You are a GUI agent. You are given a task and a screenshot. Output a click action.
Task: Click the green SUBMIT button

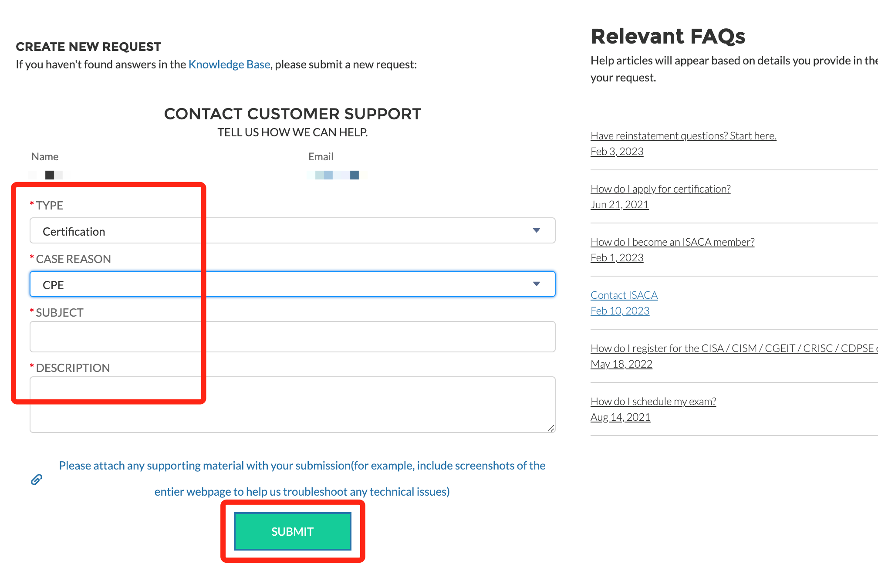tap(292, 531)
